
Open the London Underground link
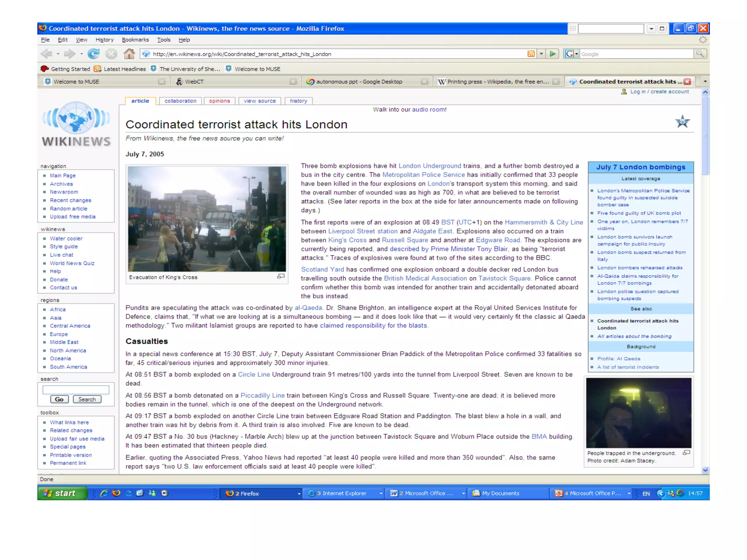coord(429,166)
